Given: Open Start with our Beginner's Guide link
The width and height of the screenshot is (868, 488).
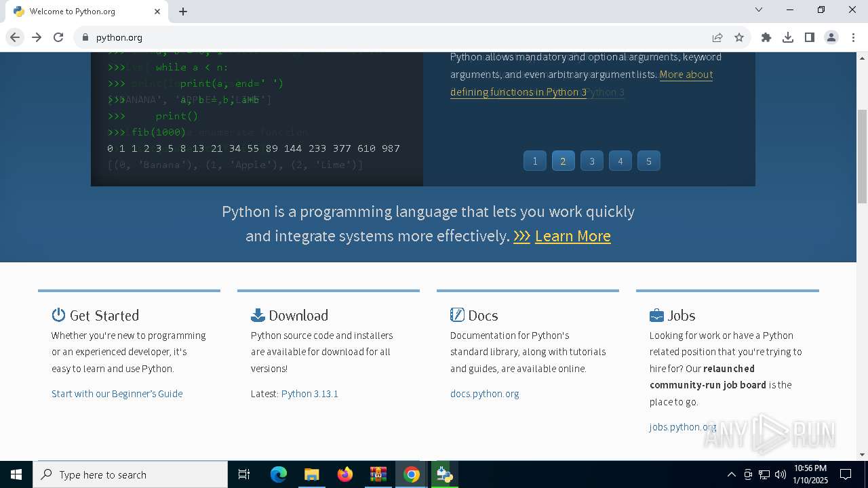Looking at the screenshot, I should click(x=117, y=394).
